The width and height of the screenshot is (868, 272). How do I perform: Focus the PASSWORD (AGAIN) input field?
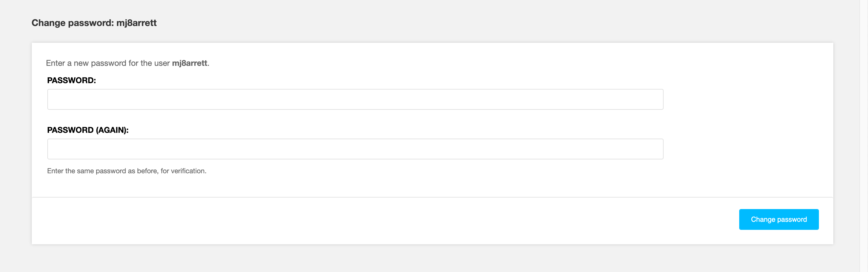355,149
